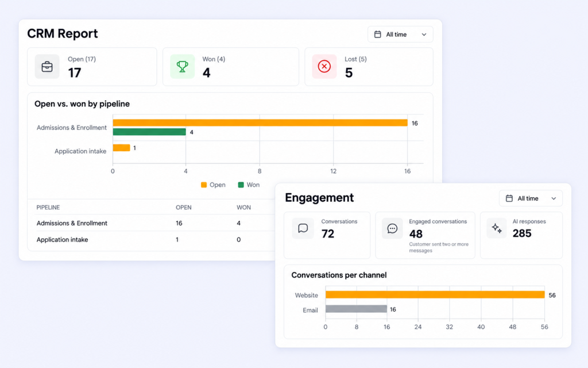Image resolution: width=588 pixels, height=368 pixels.
Task: Sort by the WON column header
Action: pyautogui.click(x=243, y=207)
